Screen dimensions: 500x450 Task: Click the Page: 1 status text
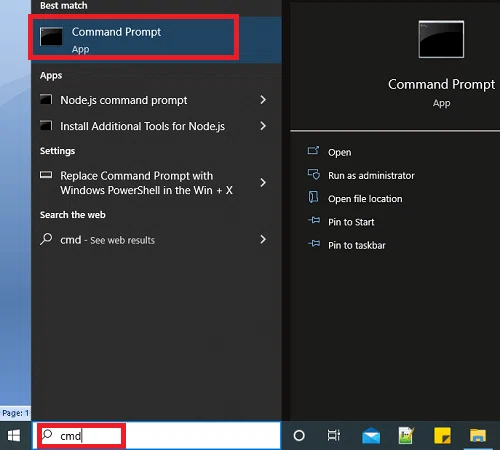coord(15,413)
